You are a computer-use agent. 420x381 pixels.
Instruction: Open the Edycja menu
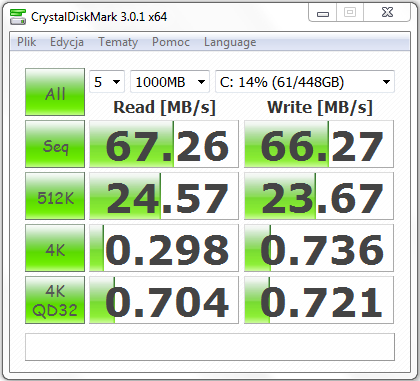tap(67, 42)
